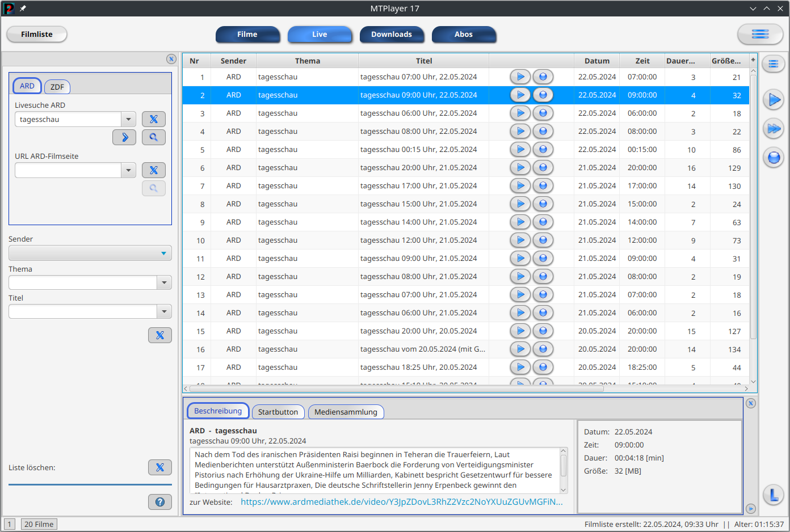
Task: Play film tagesschau 18:25 Uhr, 20.05.2024
Action: coord(520,367)
